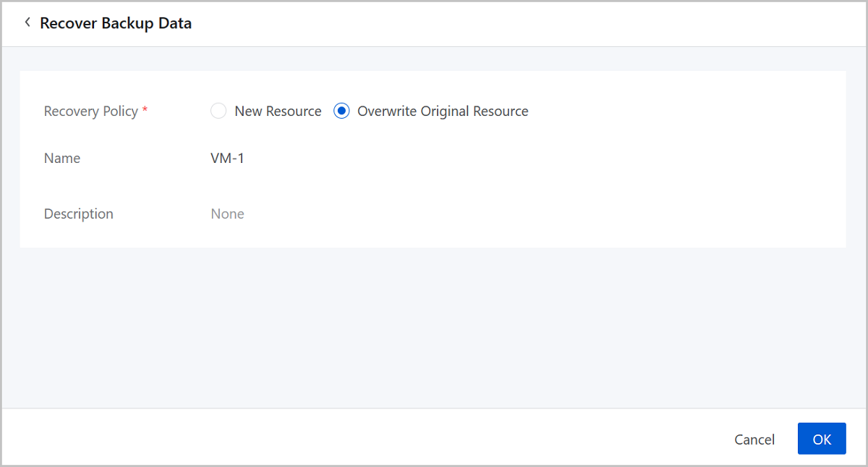Click the Overwrite Original Resource label text
Image resolution: width=868 pixels, height=467 pixels.
point(443,111)
